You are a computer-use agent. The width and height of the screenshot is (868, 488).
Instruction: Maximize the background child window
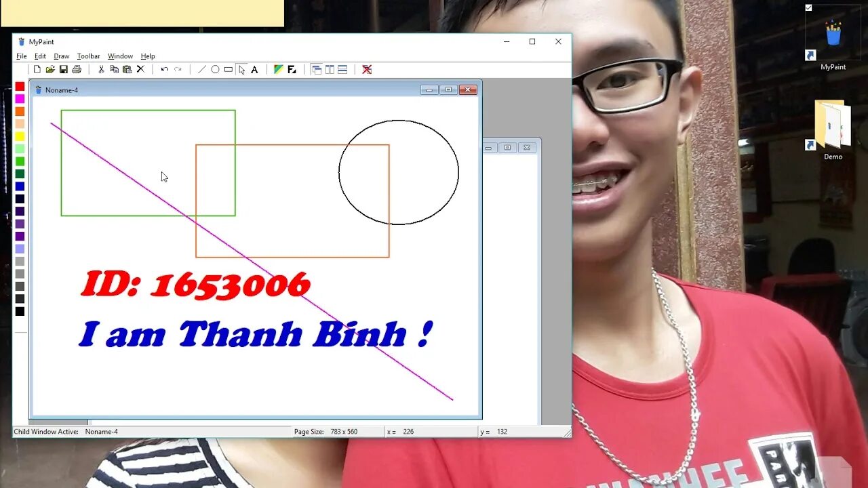click(x=507, y=147)
